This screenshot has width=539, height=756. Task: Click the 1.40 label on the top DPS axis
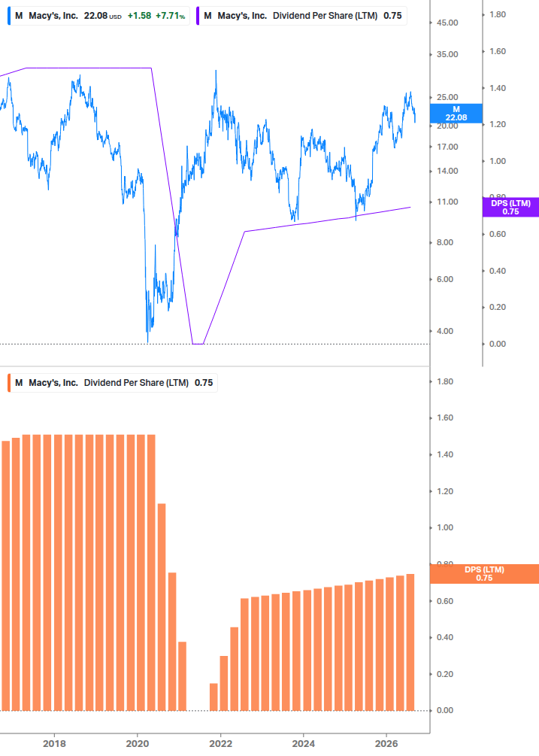pos(498,88)
